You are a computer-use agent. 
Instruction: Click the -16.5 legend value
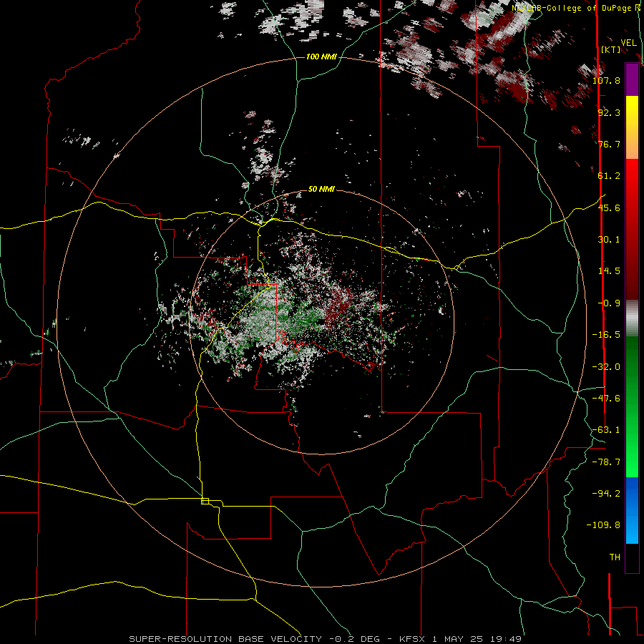[606, 335]
